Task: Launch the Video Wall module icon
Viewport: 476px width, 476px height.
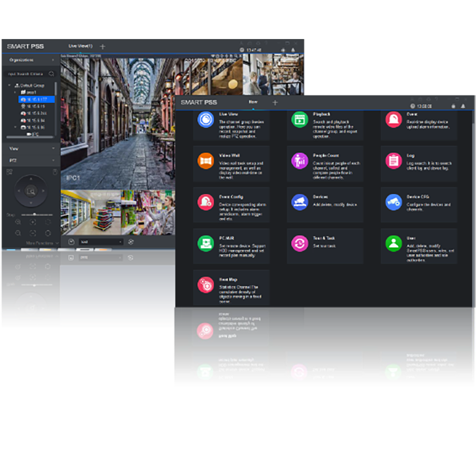Action: coord(206,160)
